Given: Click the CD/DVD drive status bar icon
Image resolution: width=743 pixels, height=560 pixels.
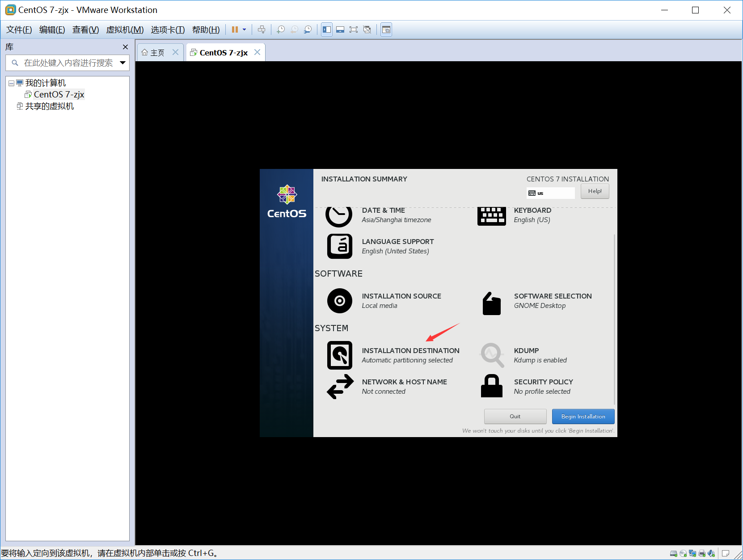Looking at the screenshot, I should 683,554.
